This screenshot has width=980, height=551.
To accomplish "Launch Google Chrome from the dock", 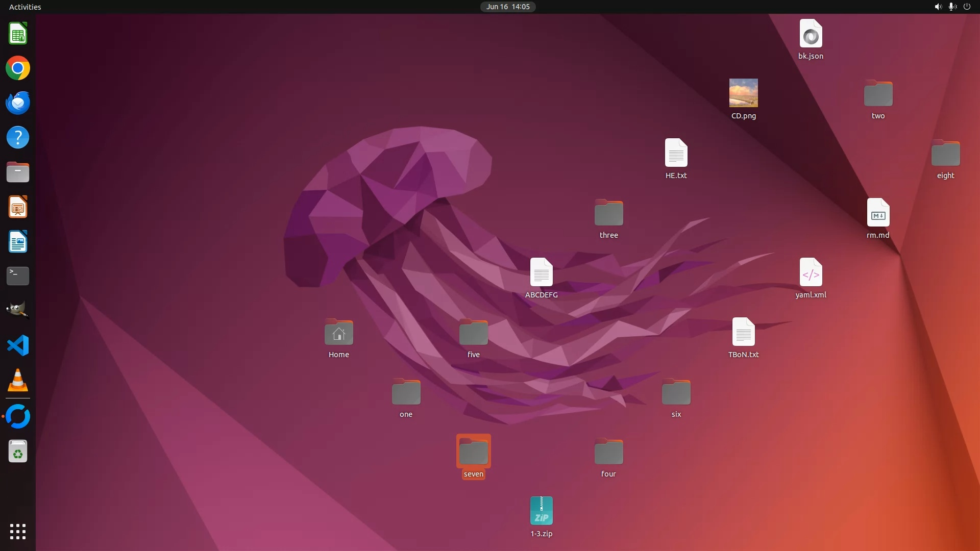I will pyautogui.click(x=18, y=68).
